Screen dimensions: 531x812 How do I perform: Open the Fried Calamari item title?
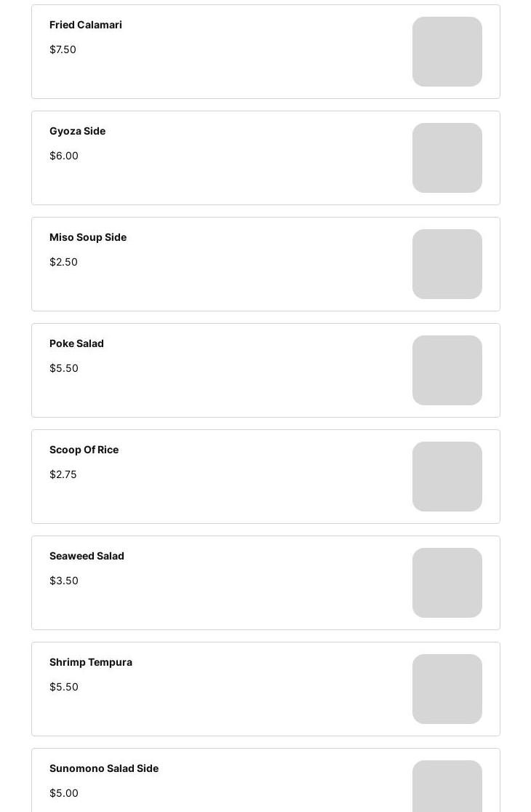tap(86, 25)
